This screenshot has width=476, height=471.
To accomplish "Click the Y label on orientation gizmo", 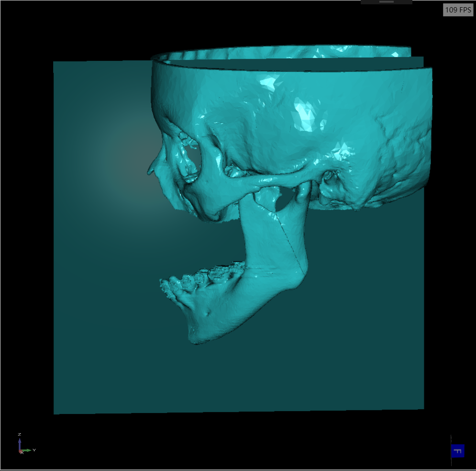I will click(x=34, y=450).
